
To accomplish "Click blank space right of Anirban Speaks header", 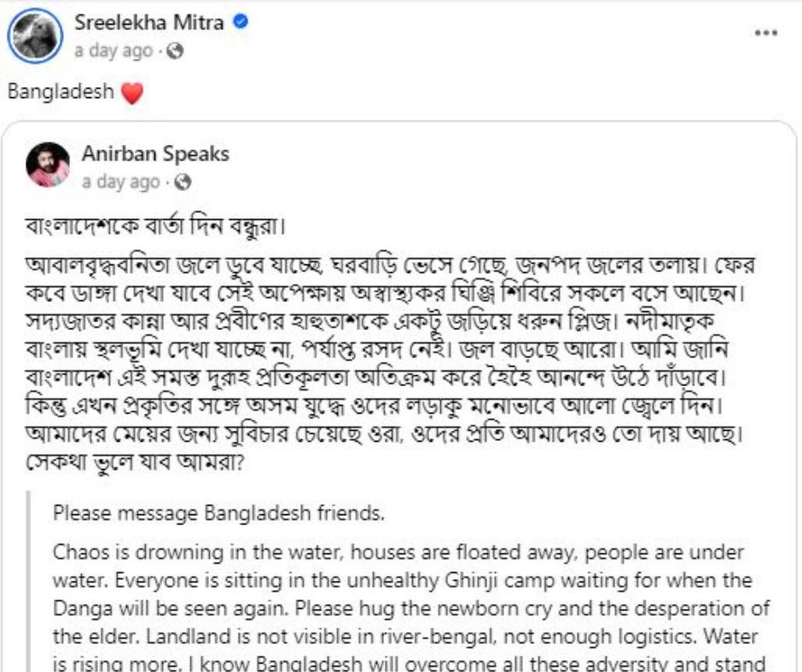I will (x=512, y=166).
